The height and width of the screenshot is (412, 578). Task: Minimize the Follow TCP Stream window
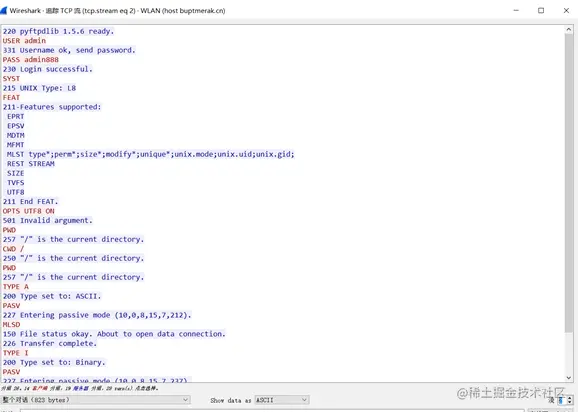point(516,10)
